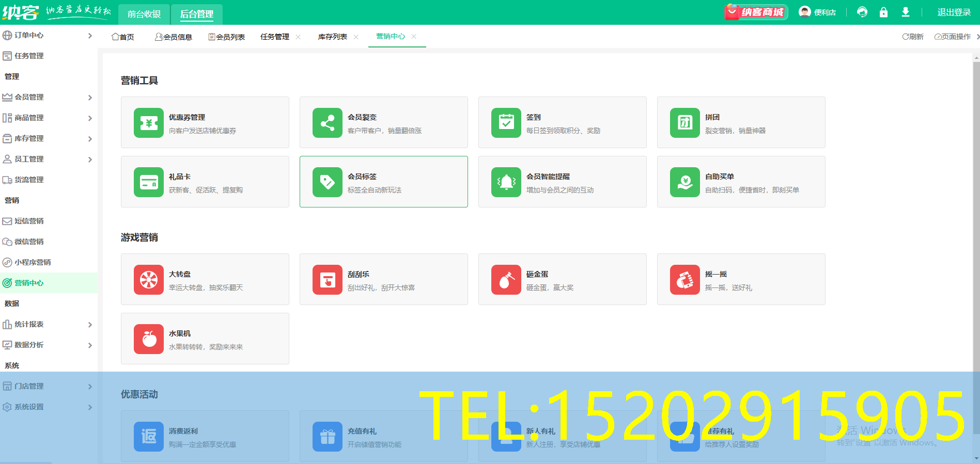Expand the 统计报表 submenu arrow
The image size is (980, 464).
click(90, 325)
